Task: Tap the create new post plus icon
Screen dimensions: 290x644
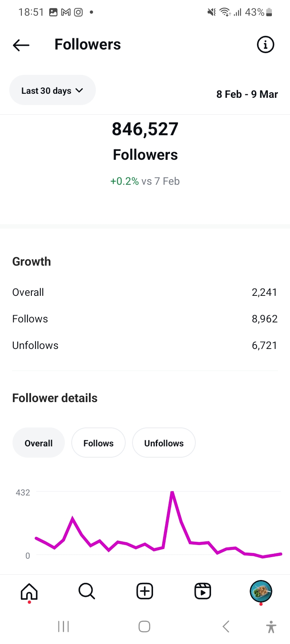Action: pyautogui.click(x=145, y=591)
